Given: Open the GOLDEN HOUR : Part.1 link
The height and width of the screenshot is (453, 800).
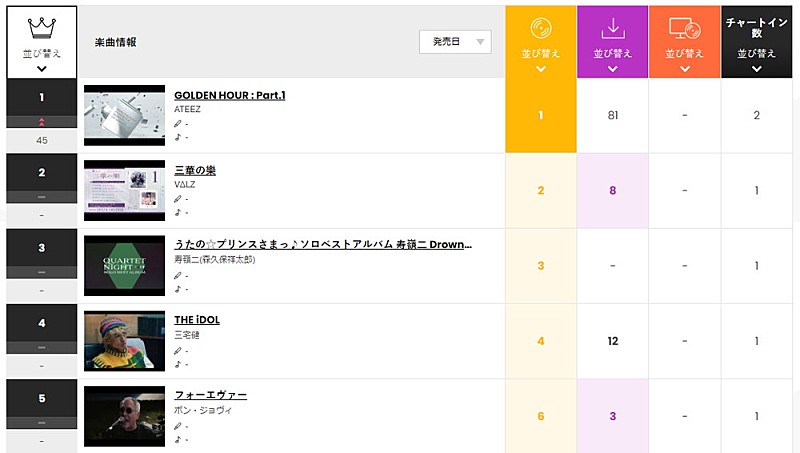Looking at the screenshot, I should (229, 95).
